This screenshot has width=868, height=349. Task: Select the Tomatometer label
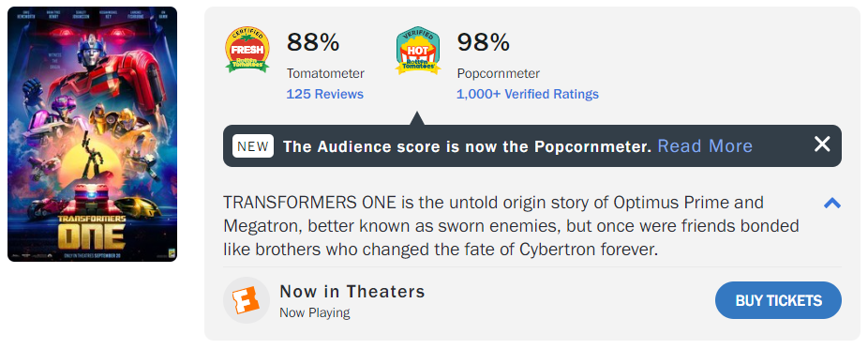pos(325,74)
